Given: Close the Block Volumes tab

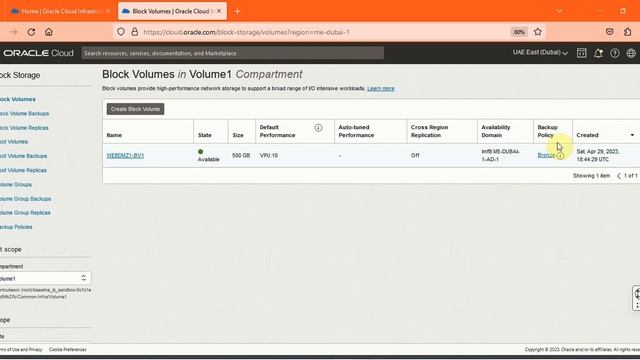Looking at the screenshot, I should tap(219, 11).
